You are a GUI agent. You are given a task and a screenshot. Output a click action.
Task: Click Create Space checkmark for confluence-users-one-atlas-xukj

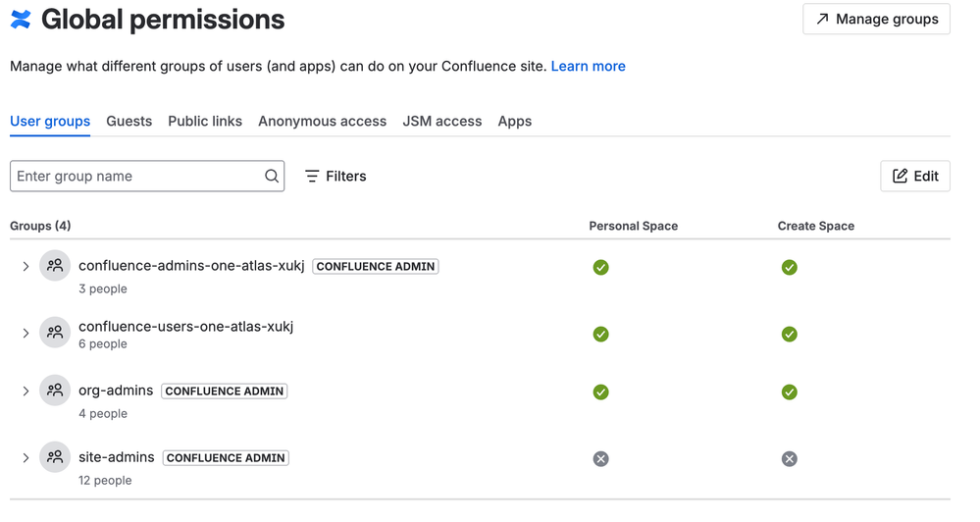790,335
